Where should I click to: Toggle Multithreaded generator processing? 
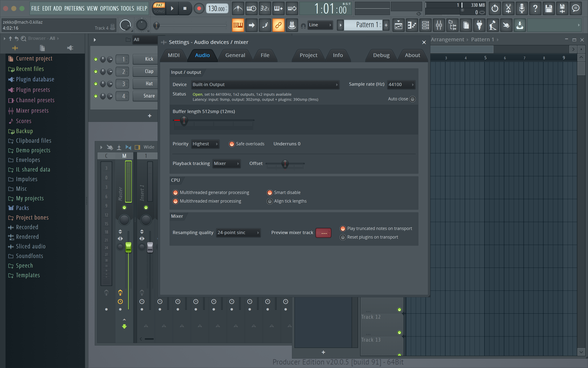coord(175,193)
